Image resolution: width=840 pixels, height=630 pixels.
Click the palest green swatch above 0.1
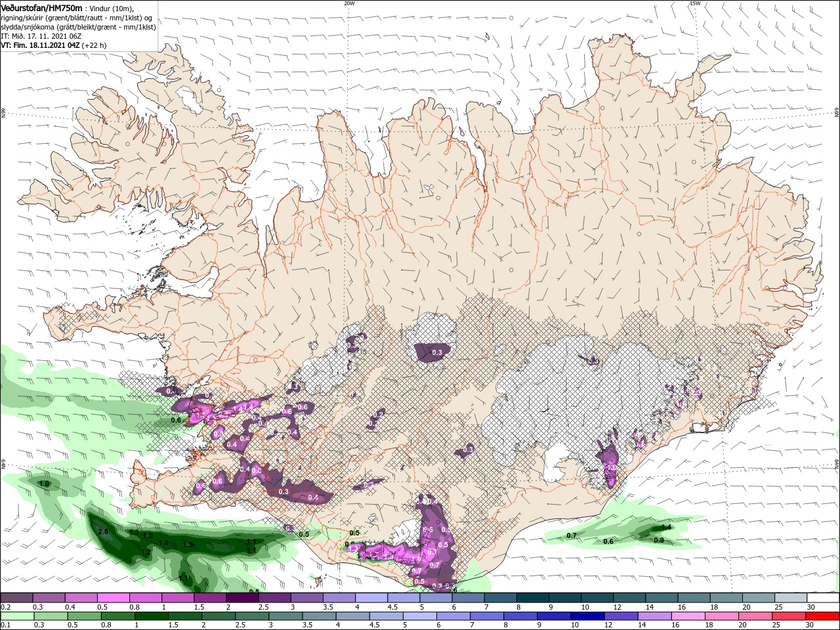16,616
